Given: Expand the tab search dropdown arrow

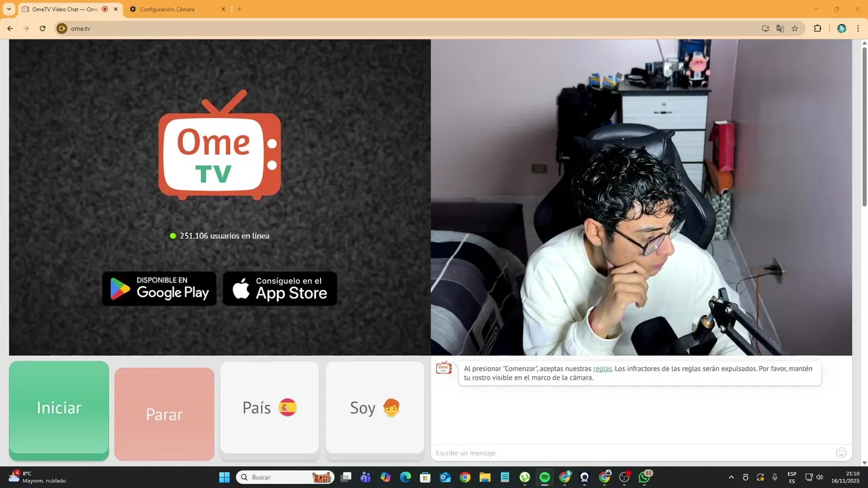Looking at the screenshot, I should (x=9, y=9).
